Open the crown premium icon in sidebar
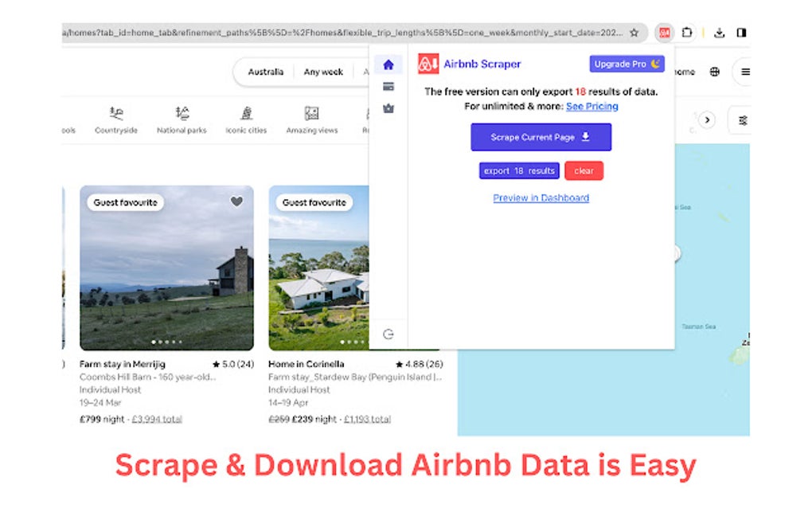 click(x=388, y=108)
